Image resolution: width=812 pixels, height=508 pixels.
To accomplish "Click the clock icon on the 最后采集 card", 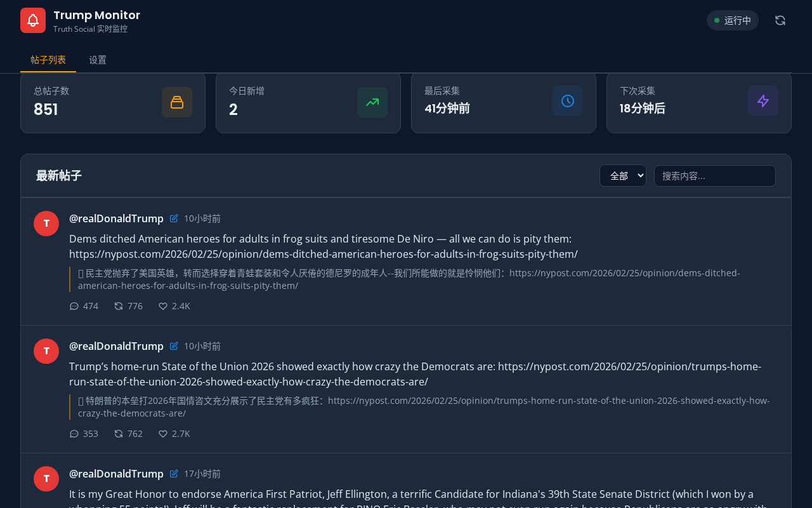I will coord(568,101).
